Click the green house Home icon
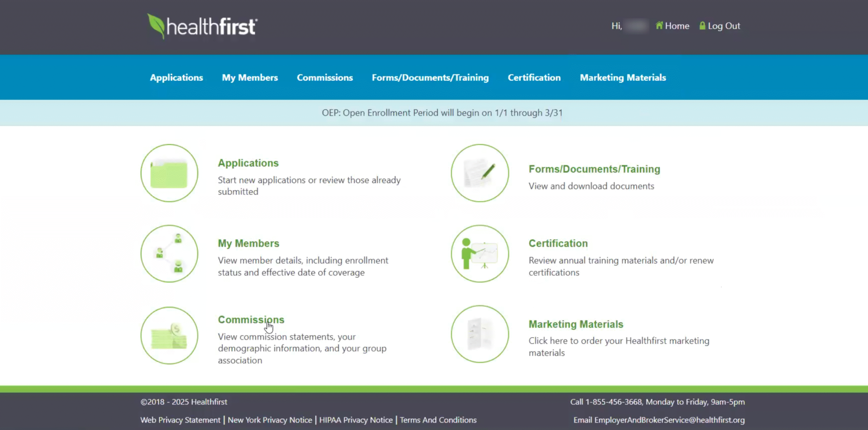This screenshot has height=430, width=868. tap(659, 25)
